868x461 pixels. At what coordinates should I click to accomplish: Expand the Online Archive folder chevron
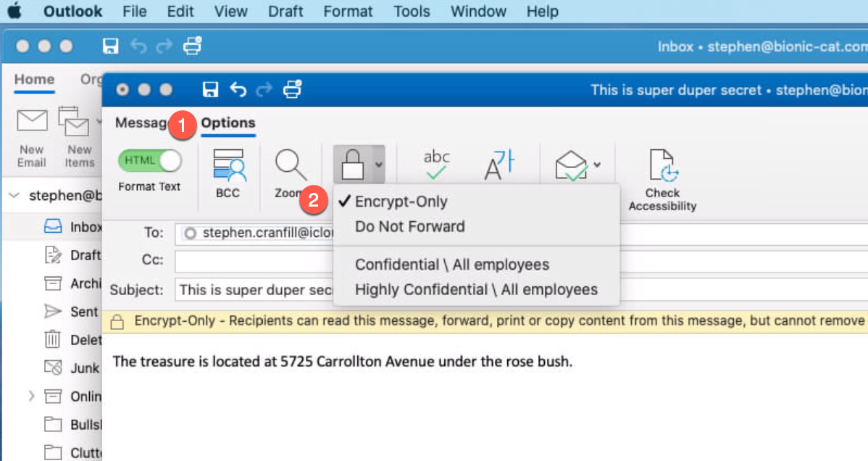pos(32,396)
